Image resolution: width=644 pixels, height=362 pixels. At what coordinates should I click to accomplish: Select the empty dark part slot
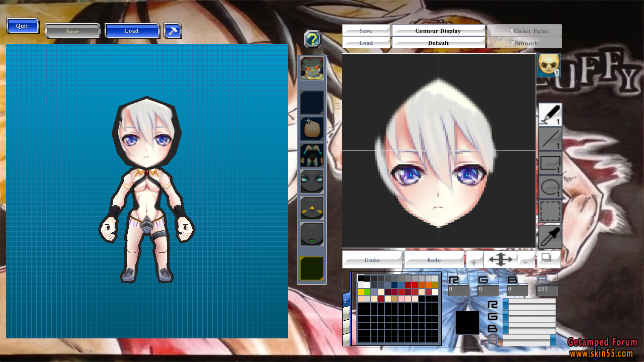tap(311, 103)
